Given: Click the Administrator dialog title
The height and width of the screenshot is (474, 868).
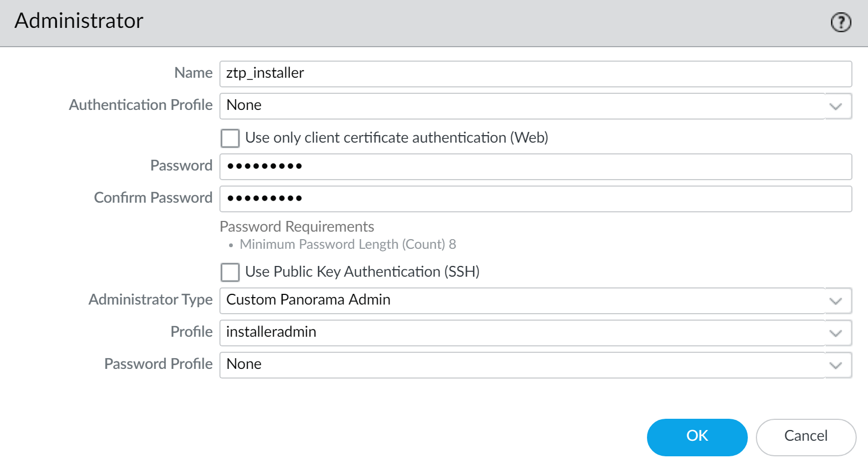Looking at the screenshot, I should (x=79, y=21).
